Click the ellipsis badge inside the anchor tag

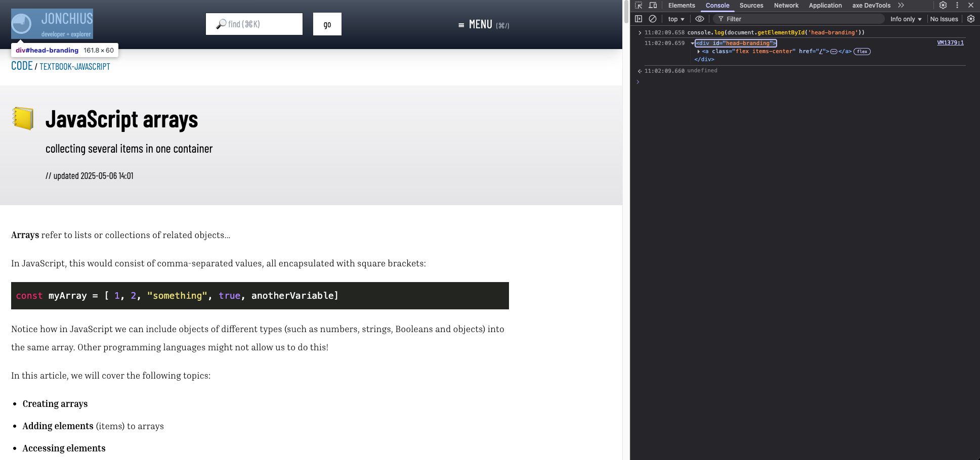pyautogui.click(x=834, y=52)
